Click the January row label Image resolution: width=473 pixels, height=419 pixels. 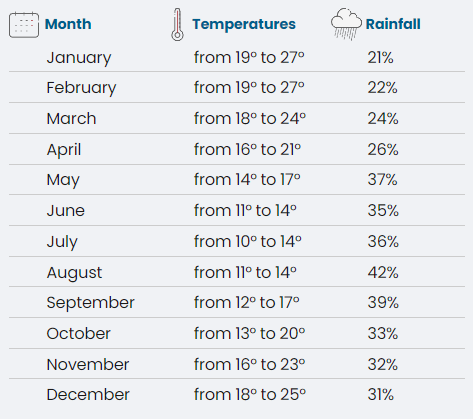coord(79,58)
